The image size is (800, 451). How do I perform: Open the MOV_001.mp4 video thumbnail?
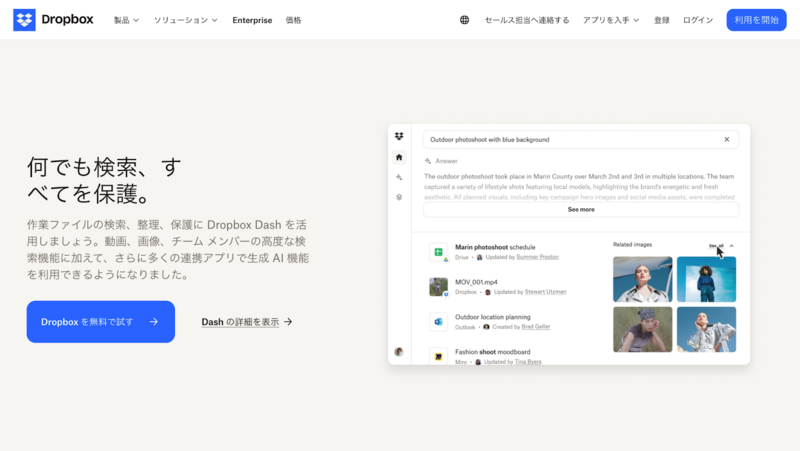pyautogui.click(x=438, y=287)
